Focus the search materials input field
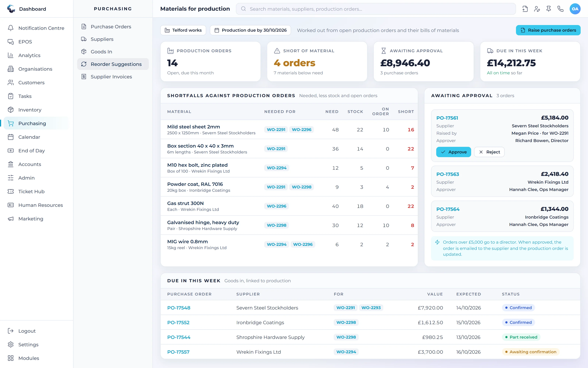This screenshot has width=588, height=368. click(x=376, y=9)
